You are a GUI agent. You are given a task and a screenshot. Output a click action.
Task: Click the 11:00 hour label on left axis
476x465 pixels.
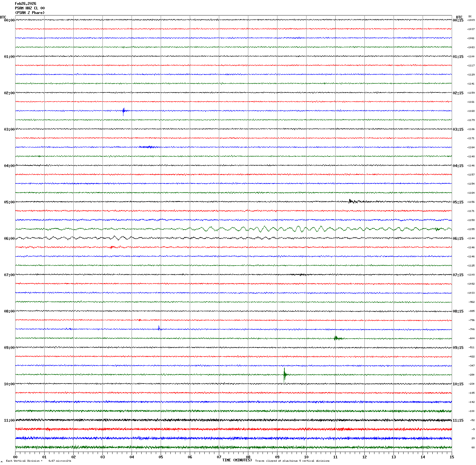9,420
